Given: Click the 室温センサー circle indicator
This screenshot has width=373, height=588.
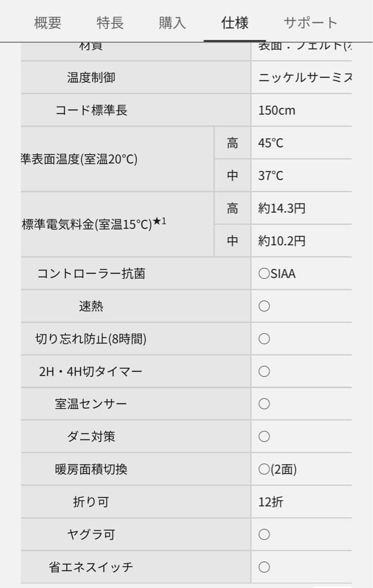Looking at the screenshot, I should 264,404.
